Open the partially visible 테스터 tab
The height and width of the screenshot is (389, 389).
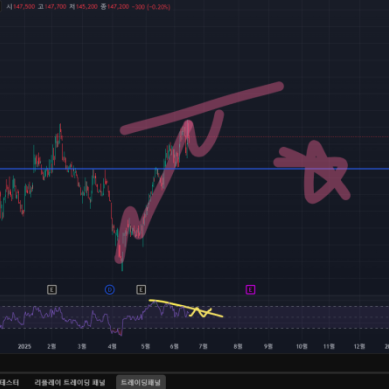tap(10, 382)
